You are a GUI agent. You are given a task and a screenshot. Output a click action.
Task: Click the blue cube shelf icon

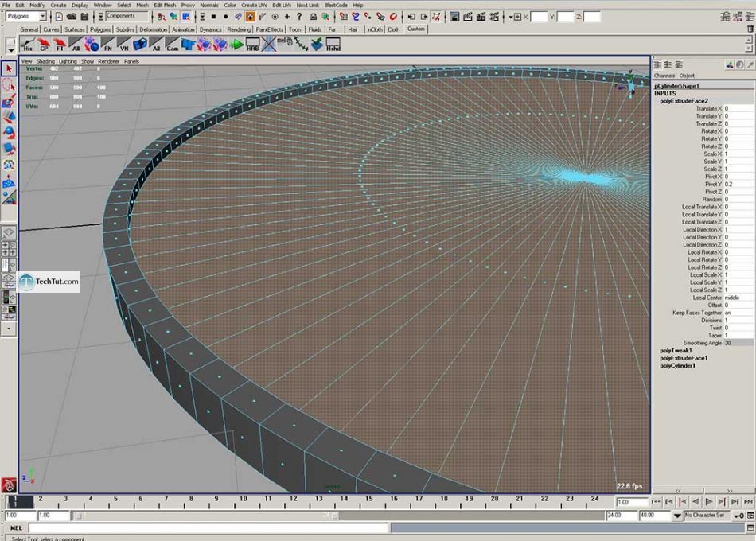click(140, 45)
